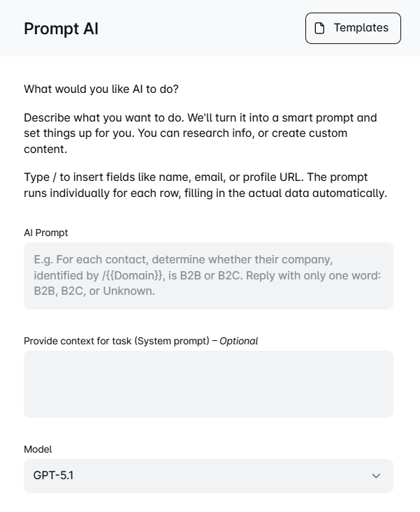This screenshot has height=512, width=420.
Task: Click the document icon beside Templates
Action: point(319,29)
